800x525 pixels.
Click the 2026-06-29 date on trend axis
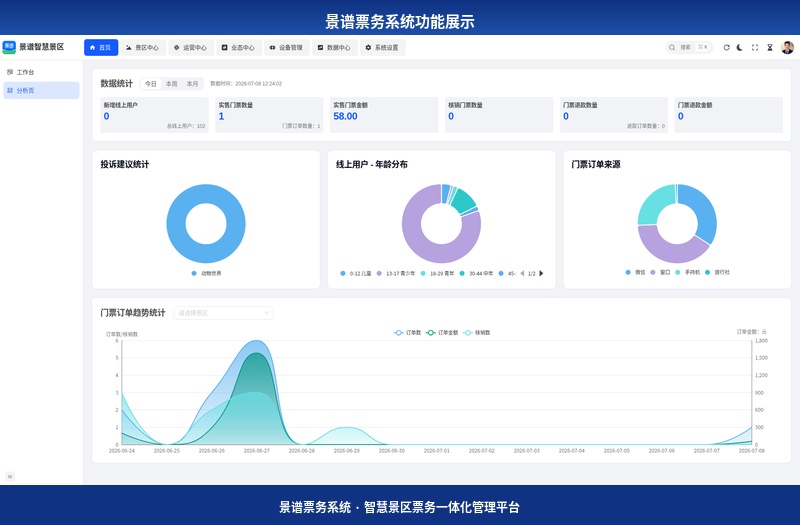347,451
